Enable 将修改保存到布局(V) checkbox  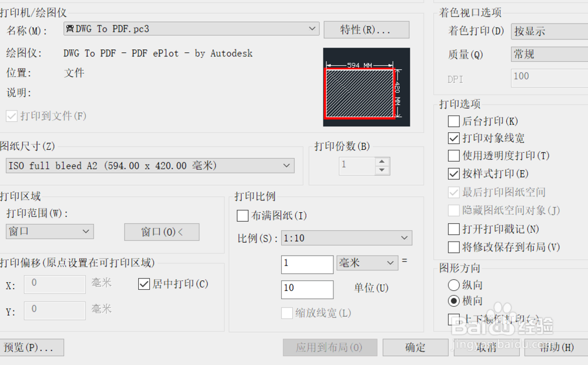click(x=454, y=247)
